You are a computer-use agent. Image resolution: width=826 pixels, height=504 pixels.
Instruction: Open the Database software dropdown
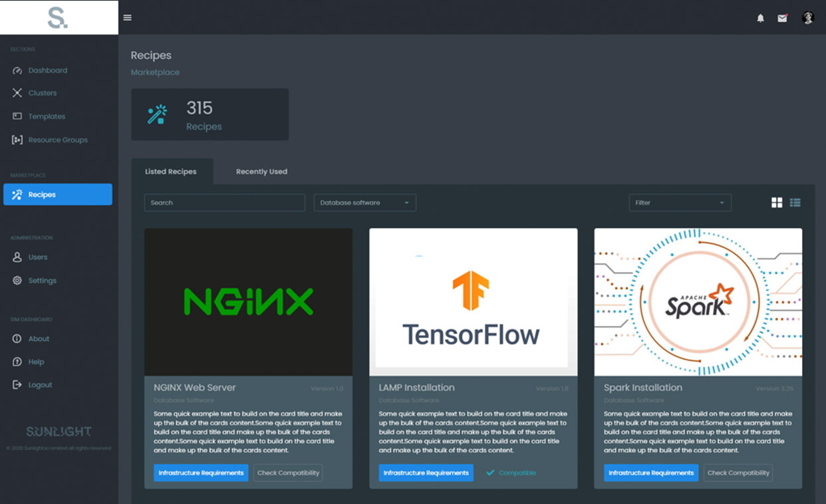coord(364,203)
